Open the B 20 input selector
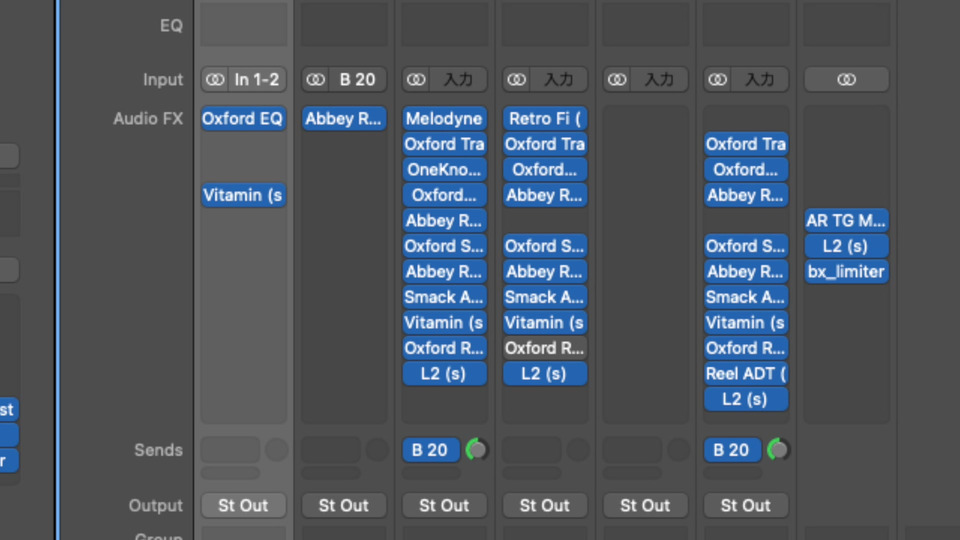The width and height of the screenshot is (960, 540). click(358, 80)
